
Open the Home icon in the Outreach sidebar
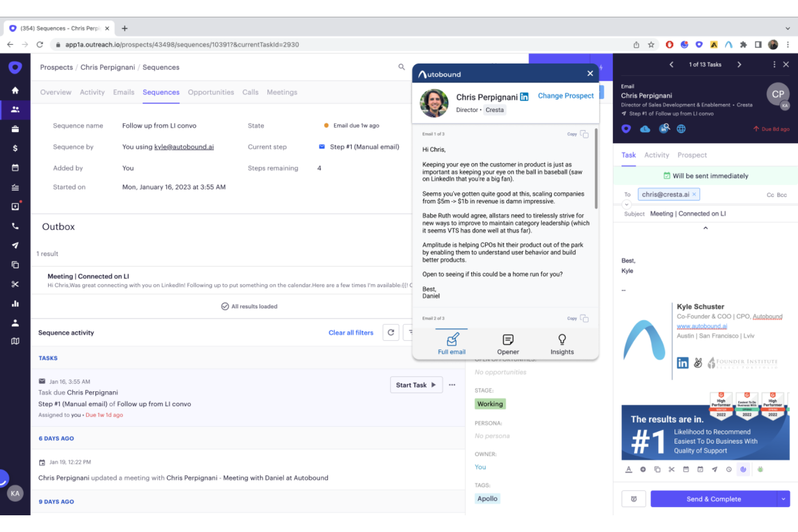[x=15, y=89]
